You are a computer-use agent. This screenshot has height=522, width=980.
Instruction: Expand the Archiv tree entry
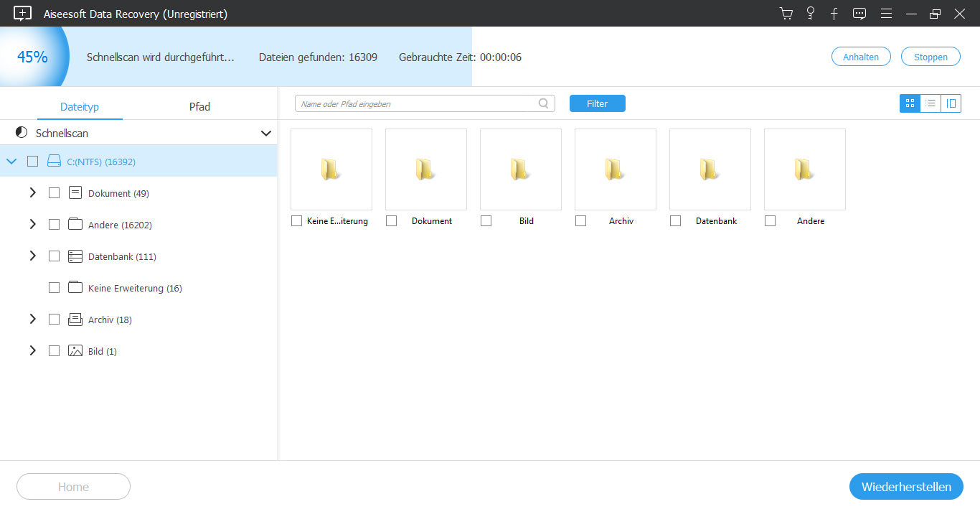[32, 320]
